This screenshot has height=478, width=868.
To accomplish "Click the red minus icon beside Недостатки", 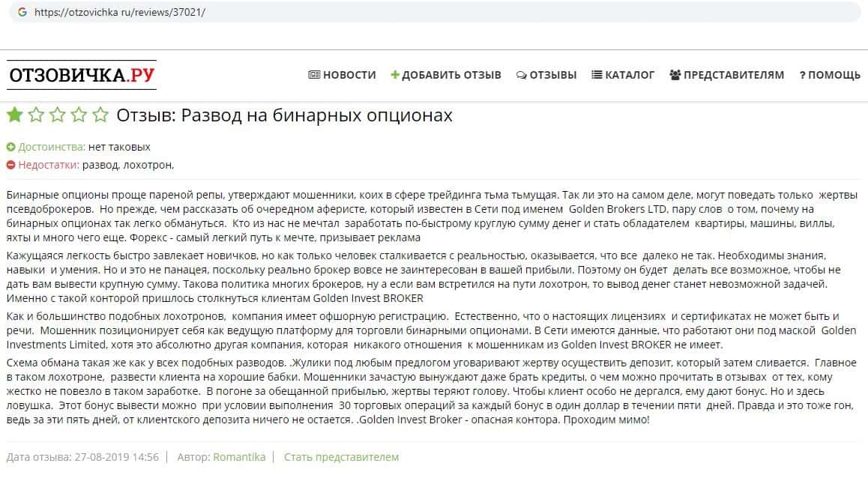I will pos(11,165).
